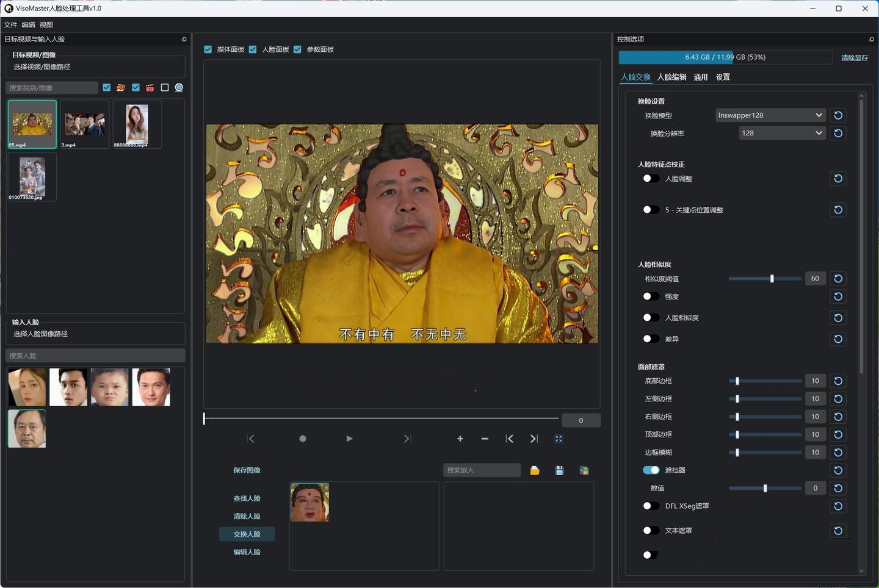
Task: Enable 人脸相似度 toggle
Action: pos(651,318)
